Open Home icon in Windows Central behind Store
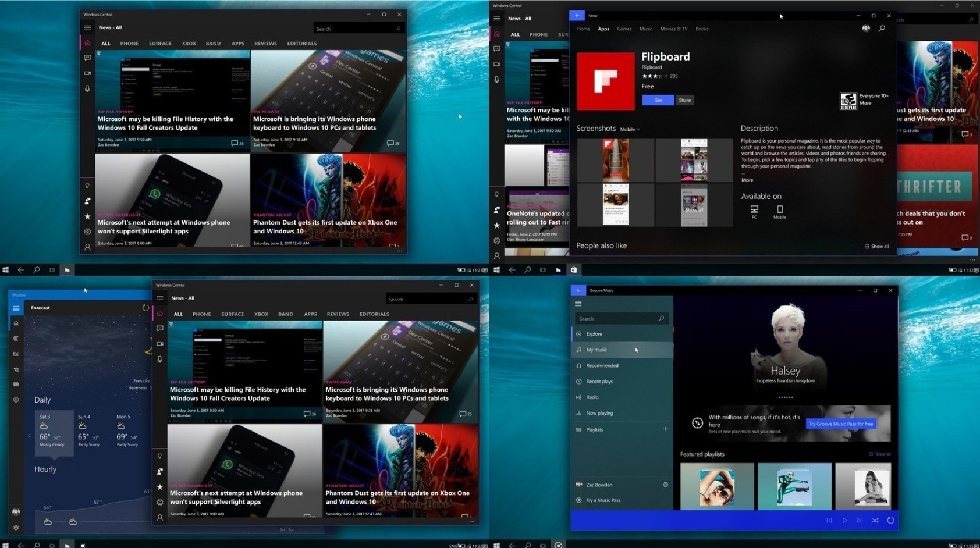 point(496,34)
